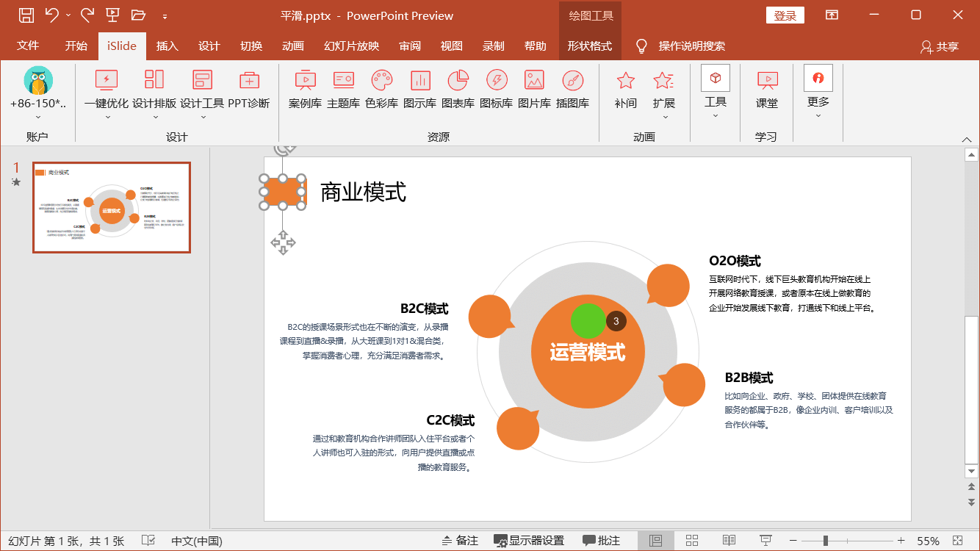Screen dimensions: 980x551
Task: Click the owl account avatar
Action: tap(38, 80)
